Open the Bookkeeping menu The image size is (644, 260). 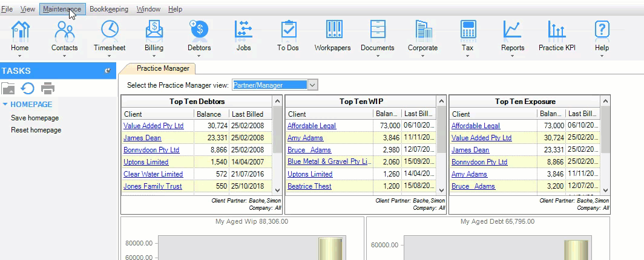click(x=109, y=9)
